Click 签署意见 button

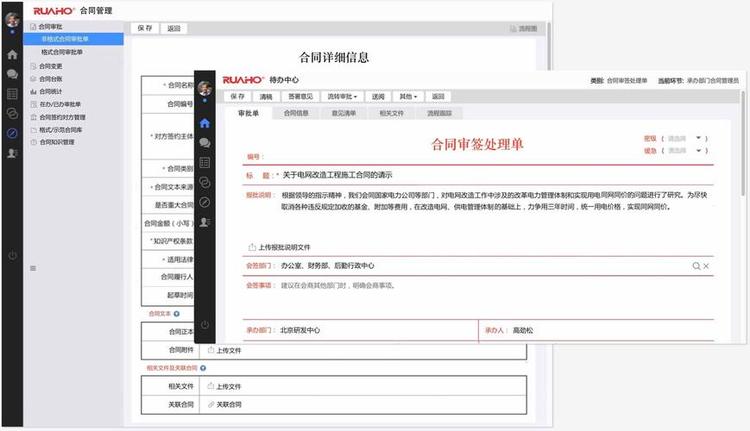click(300, 97)
